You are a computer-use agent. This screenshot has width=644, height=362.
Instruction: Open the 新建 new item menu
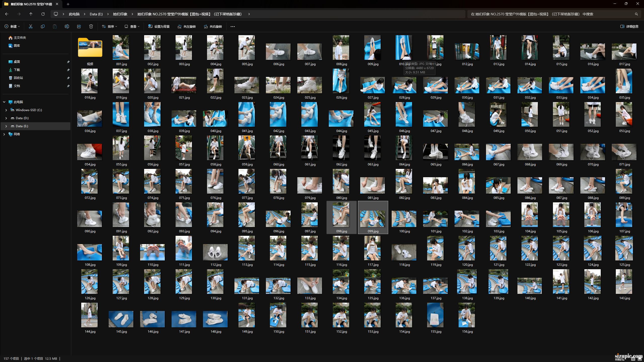tap(12, 26)
